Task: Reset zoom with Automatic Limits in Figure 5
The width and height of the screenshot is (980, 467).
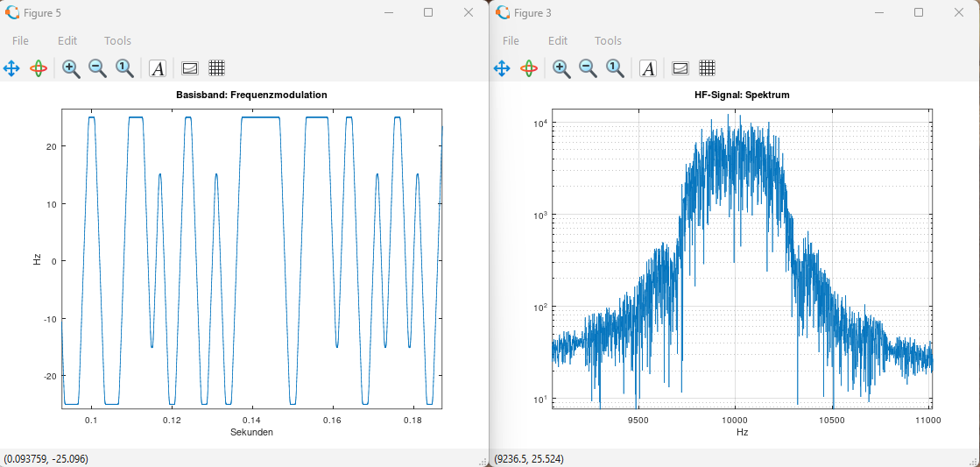Action: (x=125, y=68)
